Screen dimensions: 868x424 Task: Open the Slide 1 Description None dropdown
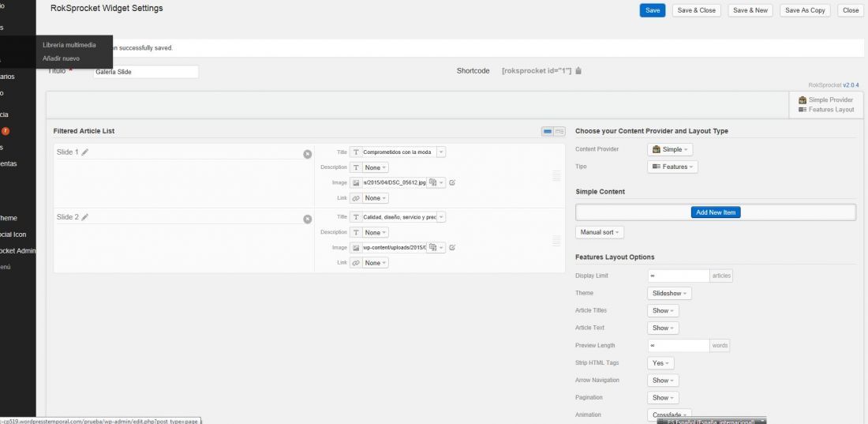coord(376,167)
